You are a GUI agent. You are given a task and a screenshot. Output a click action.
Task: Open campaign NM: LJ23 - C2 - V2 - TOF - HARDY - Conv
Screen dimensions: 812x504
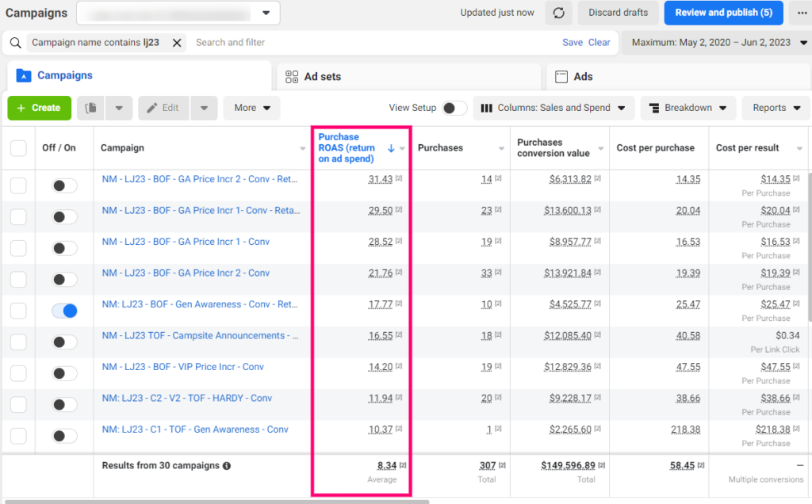pyautogui.click(x=186, y=398)
